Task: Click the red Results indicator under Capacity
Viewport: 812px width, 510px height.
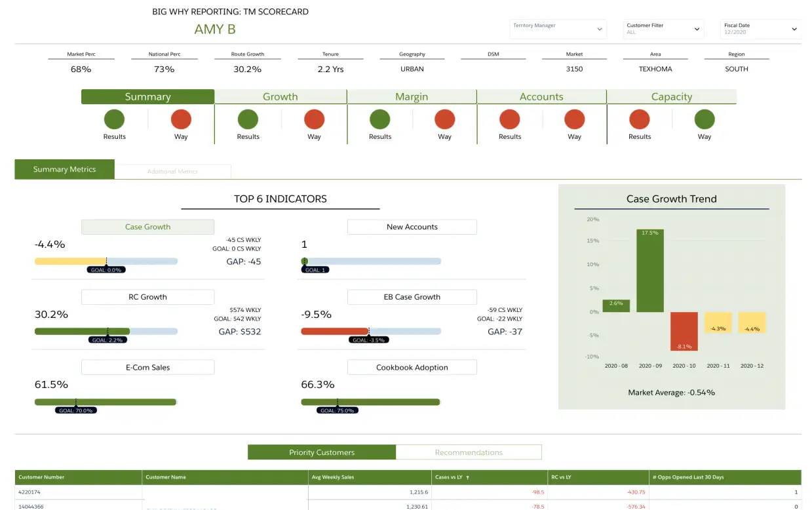Action: point(639,121)
